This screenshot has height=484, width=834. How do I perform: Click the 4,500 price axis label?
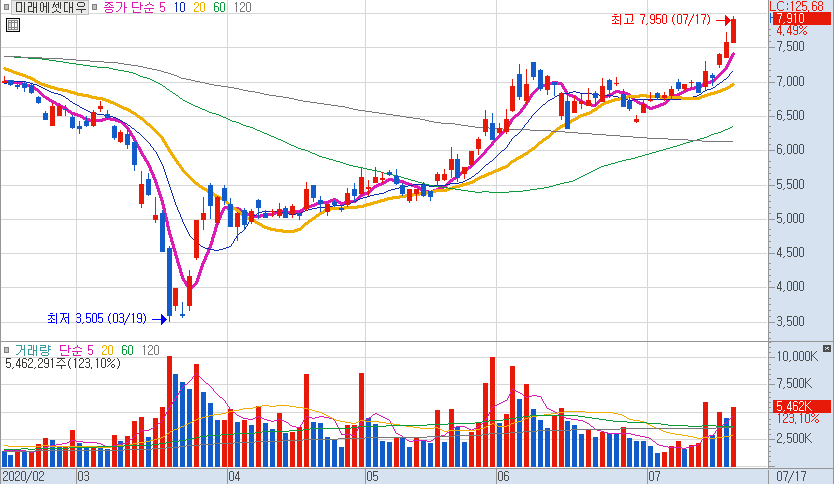[x=790, y=253]
